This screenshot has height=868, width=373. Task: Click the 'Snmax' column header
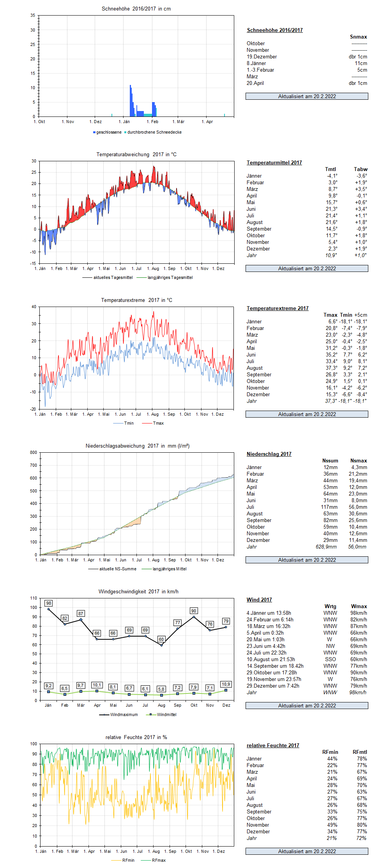coord(359,37)
